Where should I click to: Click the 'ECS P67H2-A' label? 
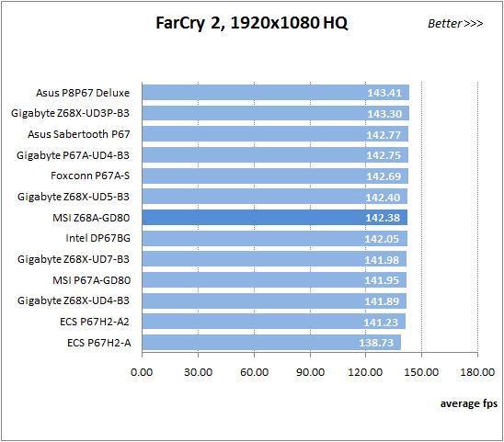click(x=99, y=343)
